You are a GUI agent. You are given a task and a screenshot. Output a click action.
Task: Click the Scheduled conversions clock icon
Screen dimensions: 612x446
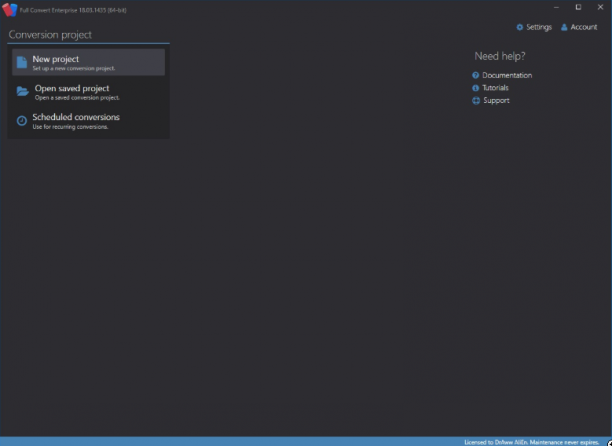pyautogui.click(x=22, y=121)
